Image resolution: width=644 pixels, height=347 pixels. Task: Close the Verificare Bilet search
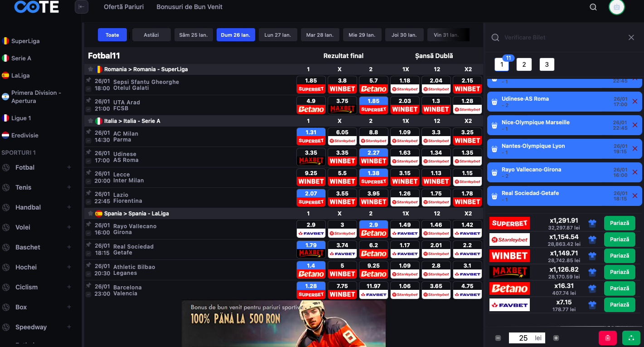tap(631, 38)
